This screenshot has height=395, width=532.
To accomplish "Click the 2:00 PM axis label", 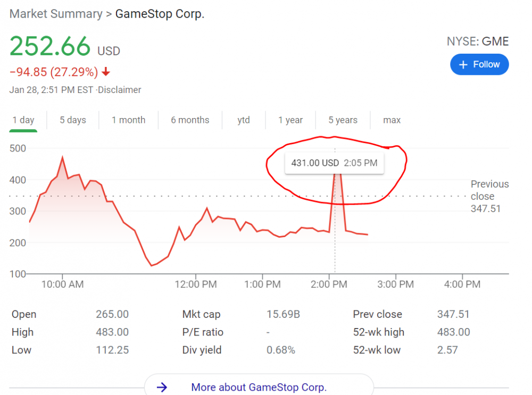I will [329, 284].
